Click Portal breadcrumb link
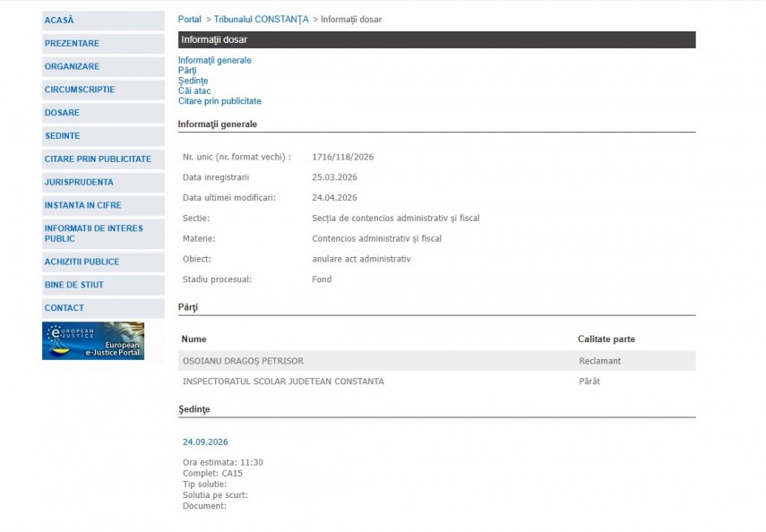Viewport: 766px width, 532px height. 189,20
